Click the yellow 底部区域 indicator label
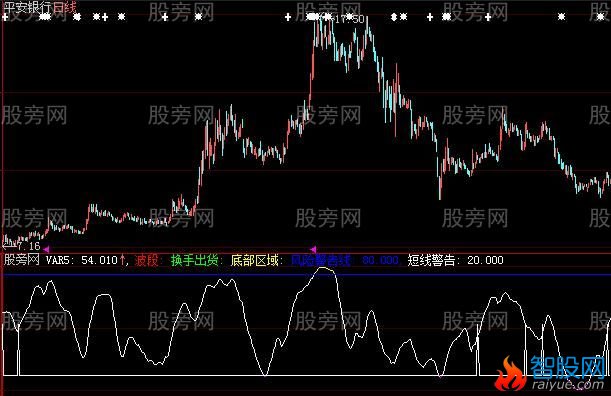Viewport: 611px width, 396px height. click(x=254, y=260)
